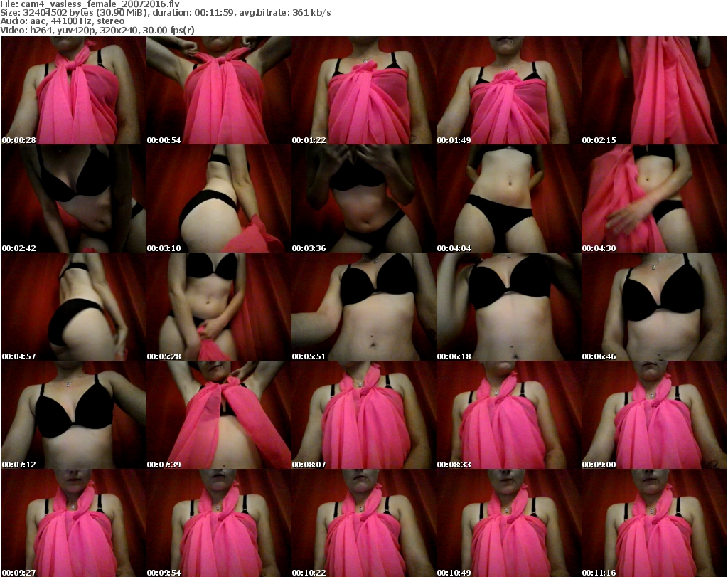Screen dimensions: 728x577
Task: Open the thumbnail at 00:10:49
Action: 509,523
